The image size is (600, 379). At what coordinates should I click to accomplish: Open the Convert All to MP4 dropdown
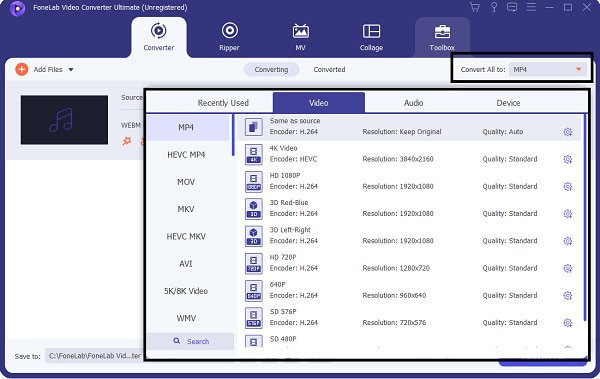(548, 69)
